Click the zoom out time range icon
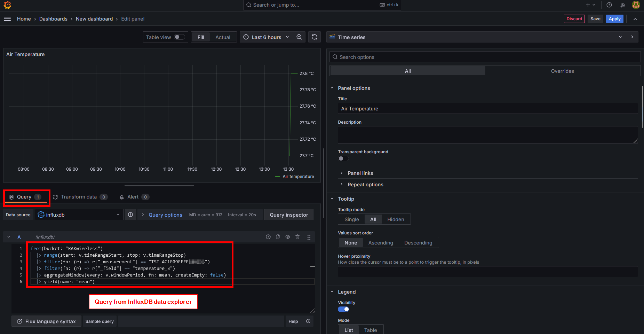Viewport: 644px width, 334px height. click(x=299, y=37)
